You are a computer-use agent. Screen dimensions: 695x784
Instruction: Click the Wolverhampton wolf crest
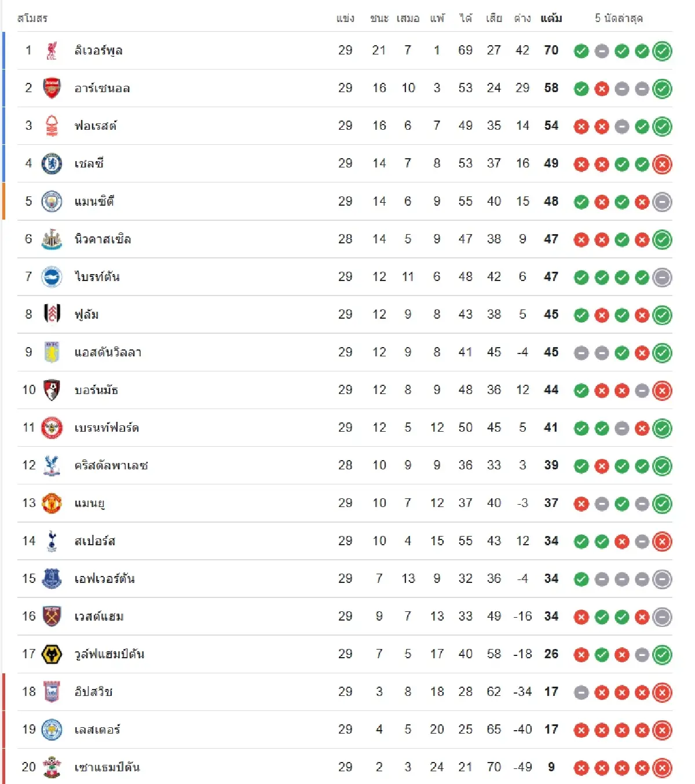(52, 654)
